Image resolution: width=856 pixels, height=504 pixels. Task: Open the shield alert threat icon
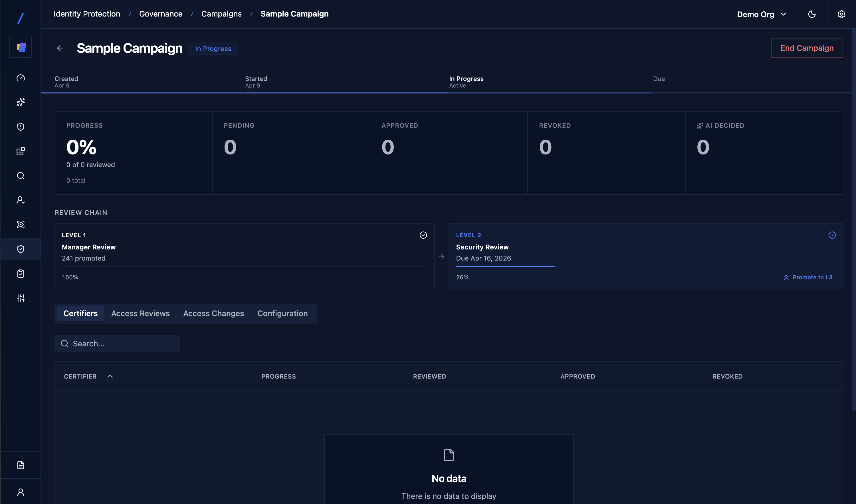coord(20,126)
